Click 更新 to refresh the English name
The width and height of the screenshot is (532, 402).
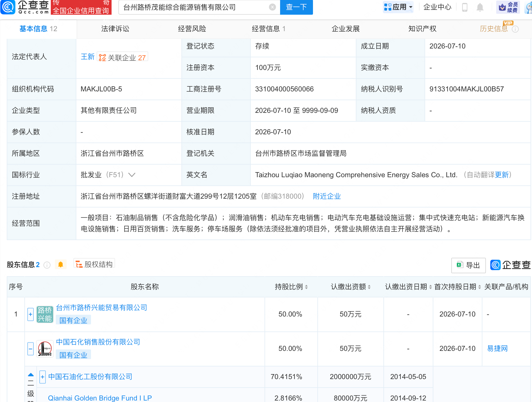click(502, 175)
